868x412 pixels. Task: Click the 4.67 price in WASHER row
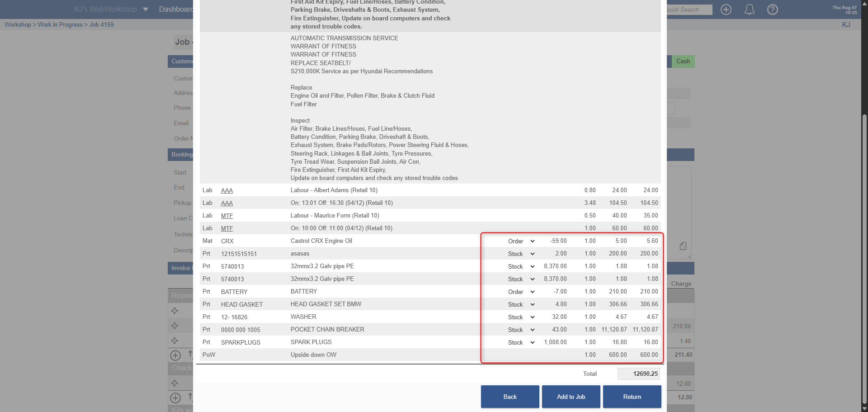click(621, 317)
